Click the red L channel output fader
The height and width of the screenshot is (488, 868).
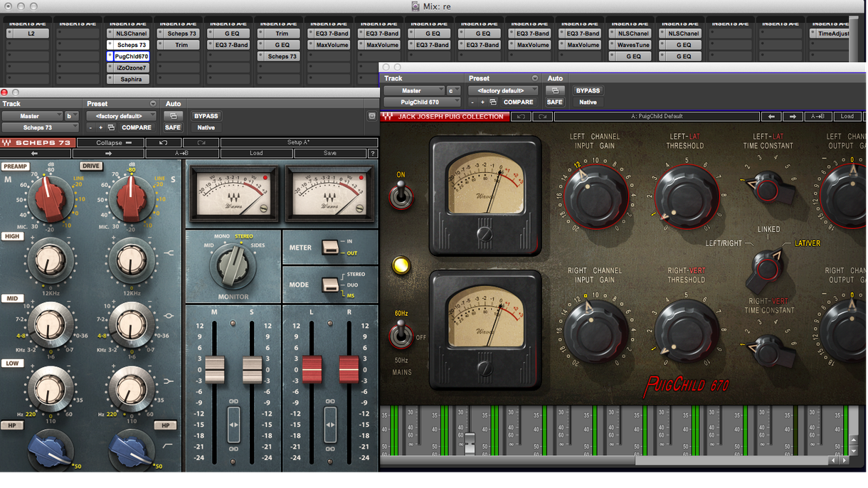pyautogui.click(x=312, y=370)
